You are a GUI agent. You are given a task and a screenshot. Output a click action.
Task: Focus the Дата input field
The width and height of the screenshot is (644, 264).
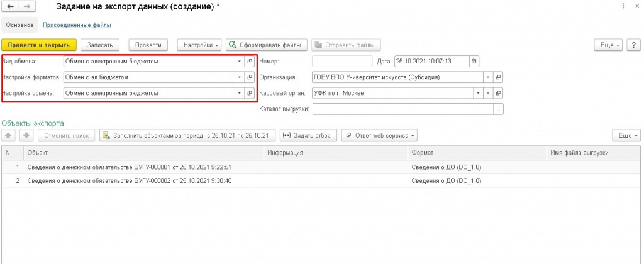431,62
